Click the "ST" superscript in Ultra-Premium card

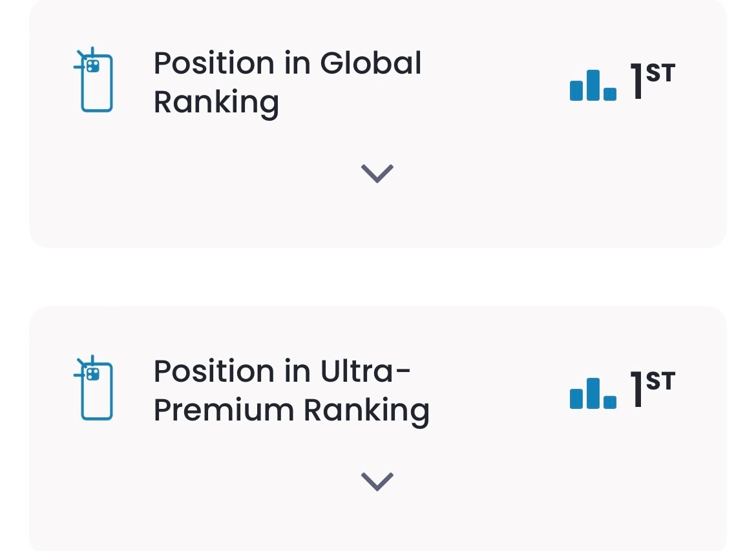click(660, 382)
